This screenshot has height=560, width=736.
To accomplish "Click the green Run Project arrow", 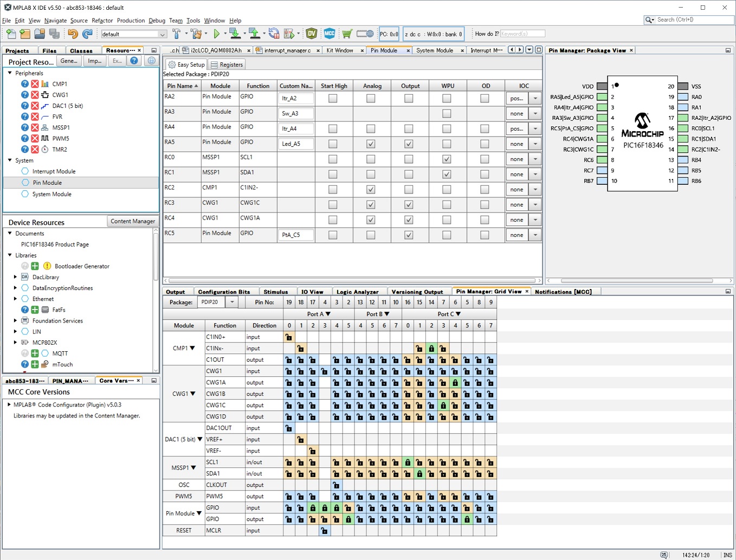I will click(217, 34).
